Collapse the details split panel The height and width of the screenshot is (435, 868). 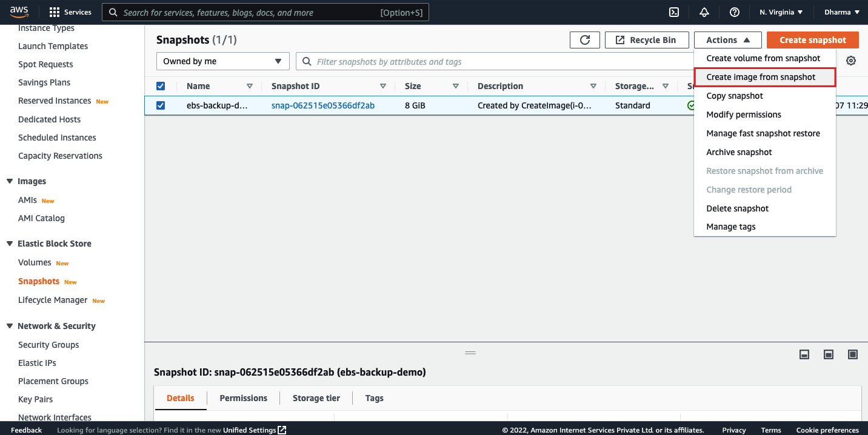pos(804,354)
